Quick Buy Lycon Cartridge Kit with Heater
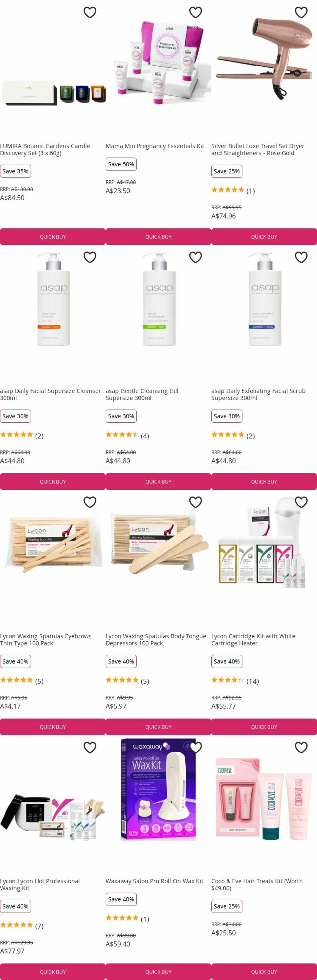 (x=264, y=727)
